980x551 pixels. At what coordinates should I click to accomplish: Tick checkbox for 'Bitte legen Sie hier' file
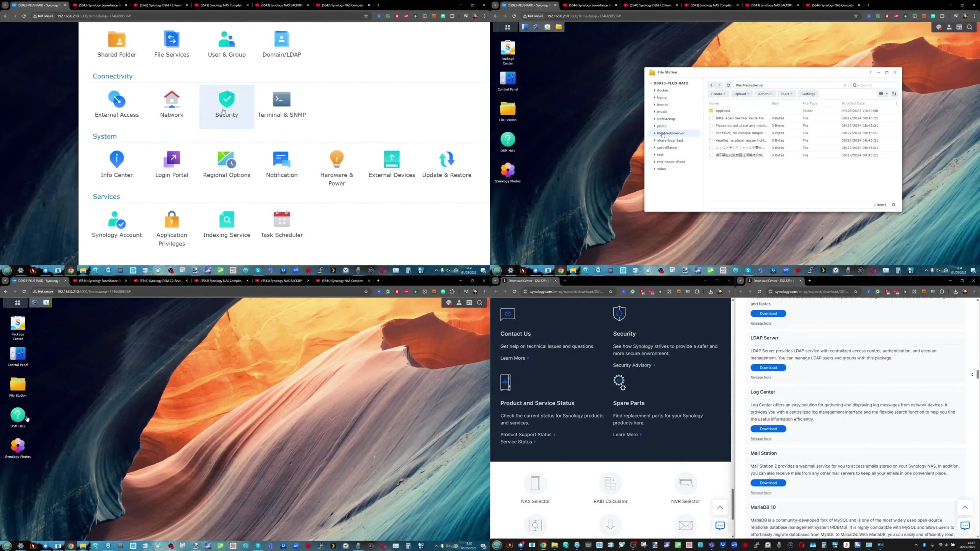(711, 118)
